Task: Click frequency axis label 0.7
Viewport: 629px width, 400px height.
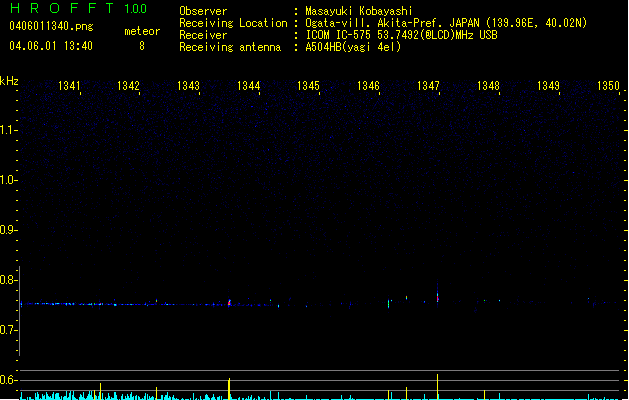Action: pos(8,330)
